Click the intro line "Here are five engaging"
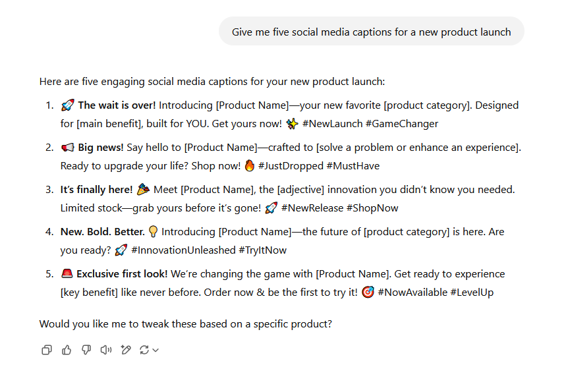The height and width of the screenshot is (392, 570). coord(212,82)
